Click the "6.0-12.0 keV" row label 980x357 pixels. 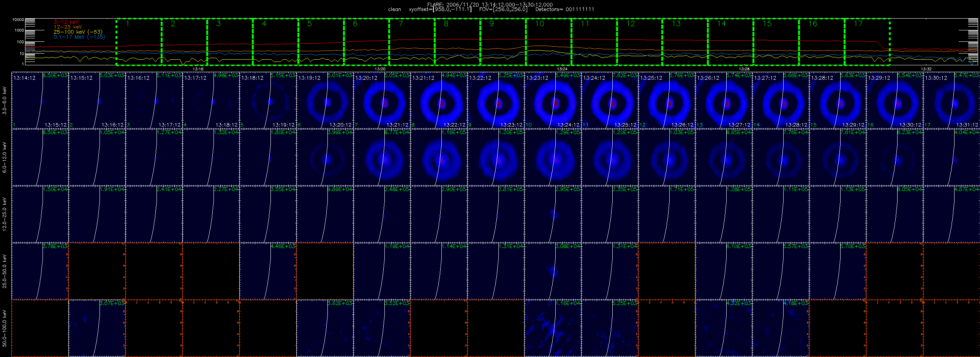[5, 157]
